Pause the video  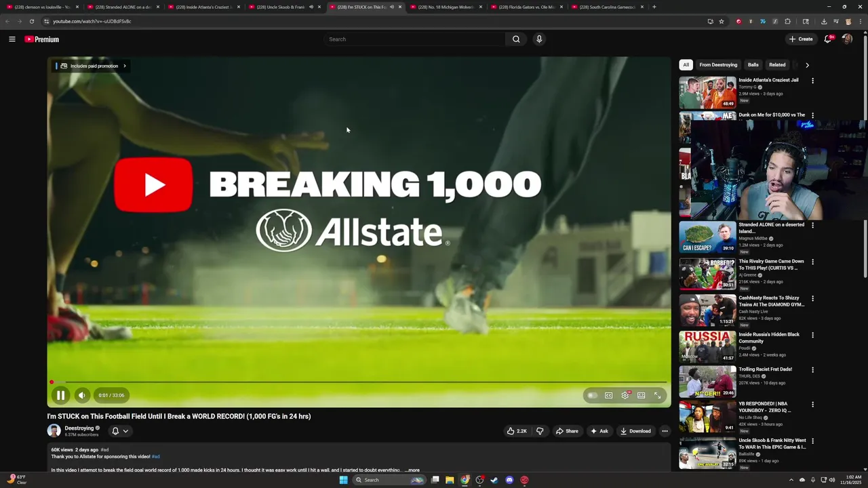click(x=60, y=395)
